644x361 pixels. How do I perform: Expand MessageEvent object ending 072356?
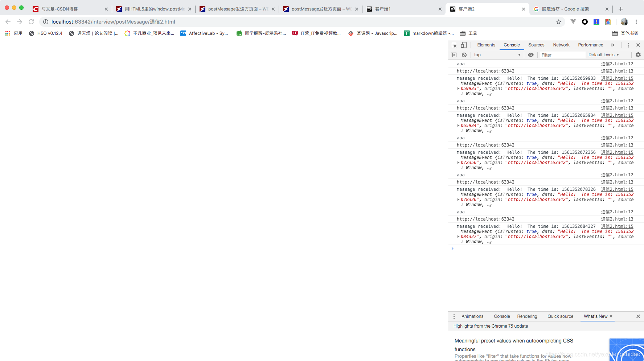click(x=459, y=163)
